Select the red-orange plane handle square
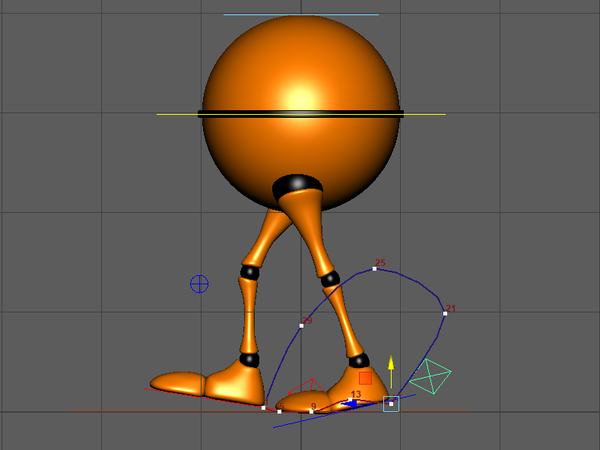 pyautogui.click(x=365, y=378)
